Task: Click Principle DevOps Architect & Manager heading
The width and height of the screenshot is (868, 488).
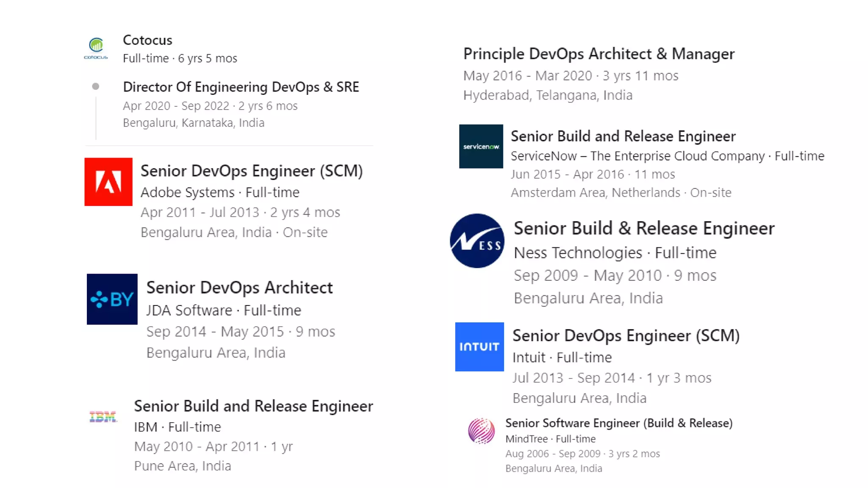Action: (598, 54)
